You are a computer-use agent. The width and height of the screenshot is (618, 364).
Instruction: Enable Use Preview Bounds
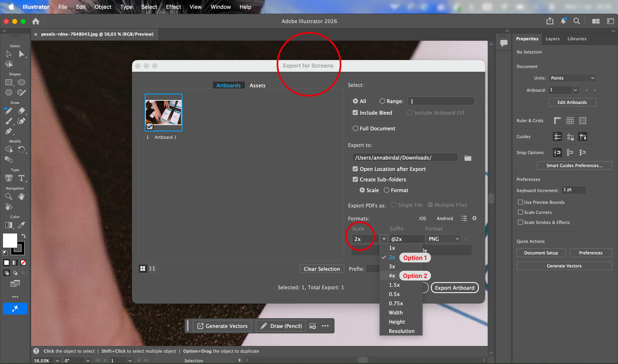[520, 202]
